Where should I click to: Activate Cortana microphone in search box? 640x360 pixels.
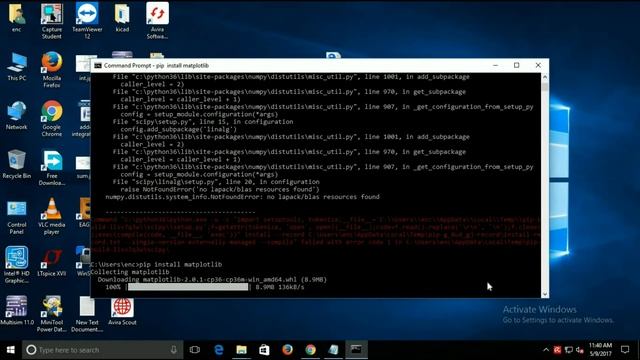pyautogui.click(x=173, y=350)
